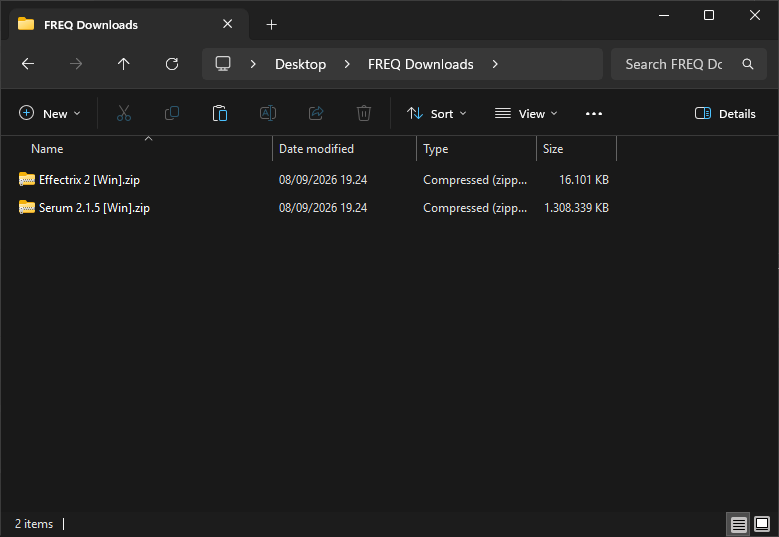Click the Copy icon in toolbar
779x537 pixels.
pyautogui.click(x=172, y=113)
